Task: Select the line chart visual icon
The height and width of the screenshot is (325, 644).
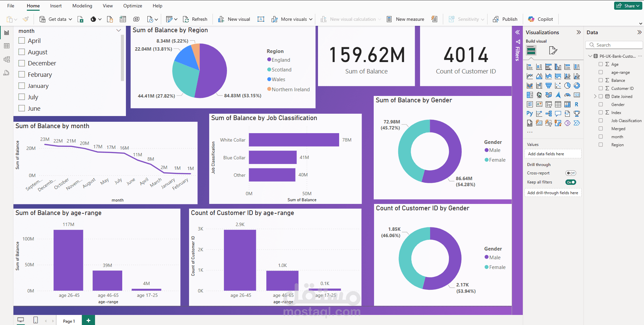Action: pos(530,76)
